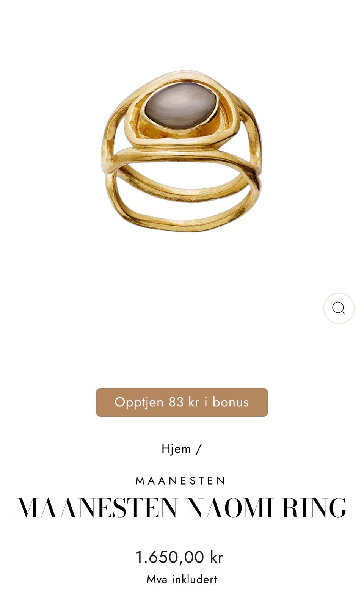Image resolution: width=364 pixels, height=610 pixels.
Task: Click the word RING in the title
Action: 314,508
